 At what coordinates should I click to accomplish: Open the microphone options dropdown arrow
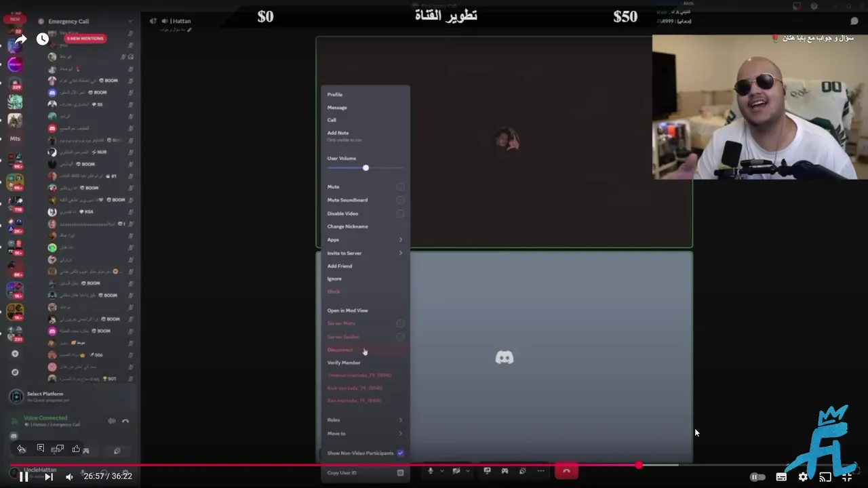(x=442, y=470)
